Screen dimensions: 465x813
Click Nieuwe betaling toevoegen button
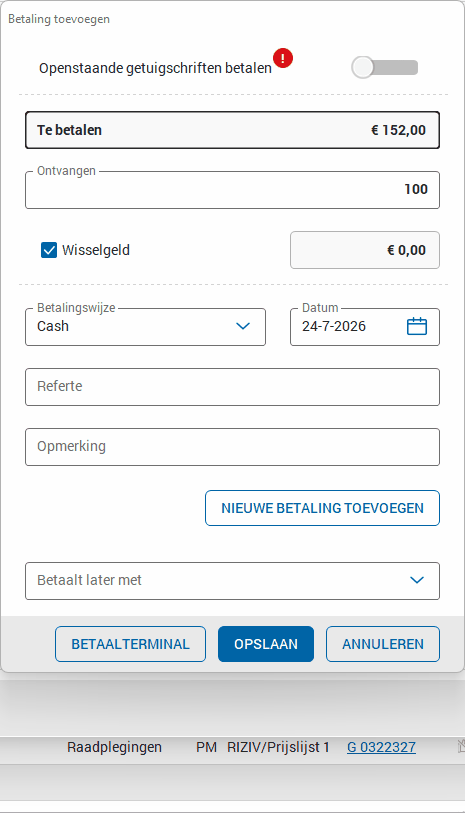pos(322,508)
